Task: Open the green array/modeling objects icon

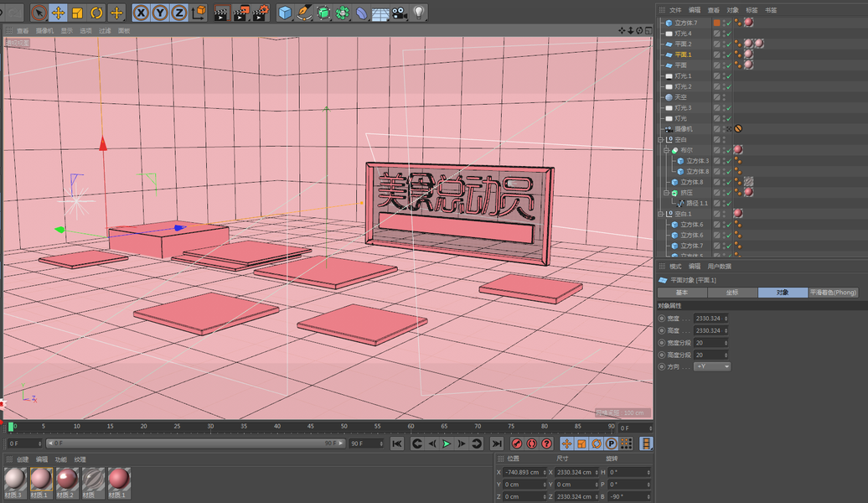Action: [343, 13]
